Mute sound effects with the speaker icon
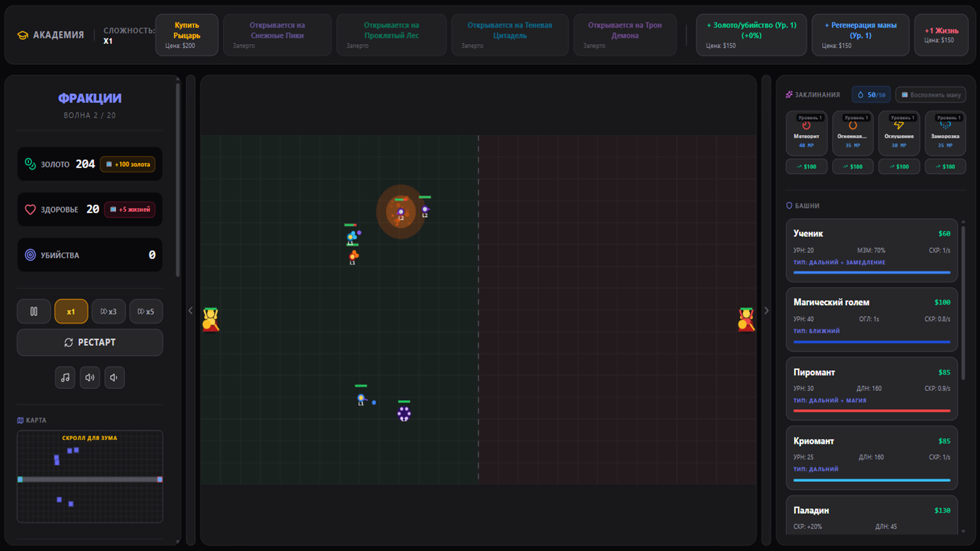Image resolution: width=980 pixels, height=551 pixels. coord(114,378)
